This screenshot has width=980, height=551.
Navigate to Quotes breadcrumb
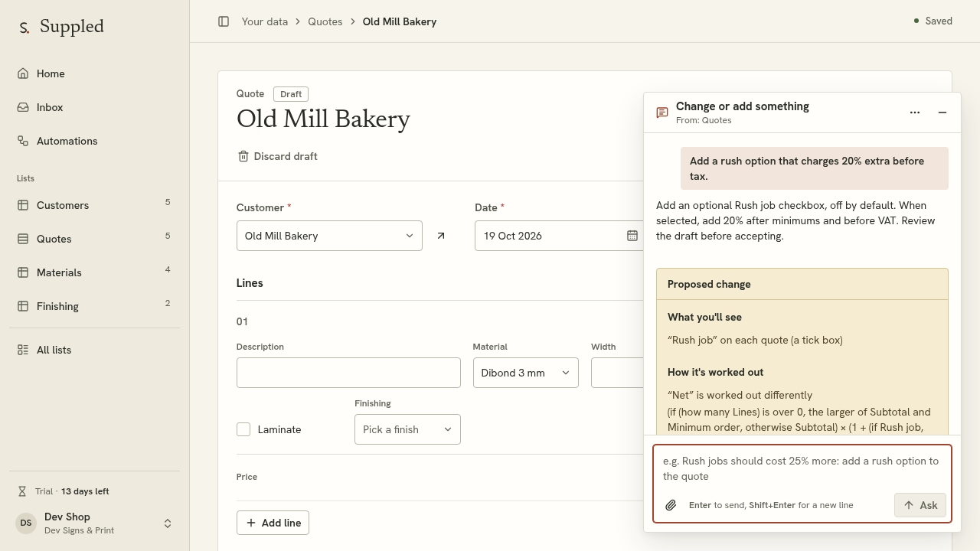point(325,21)
